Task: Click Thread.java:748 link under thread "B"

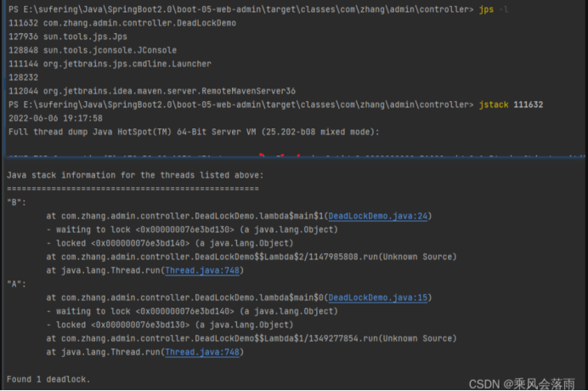Action: tap(204, 270)
